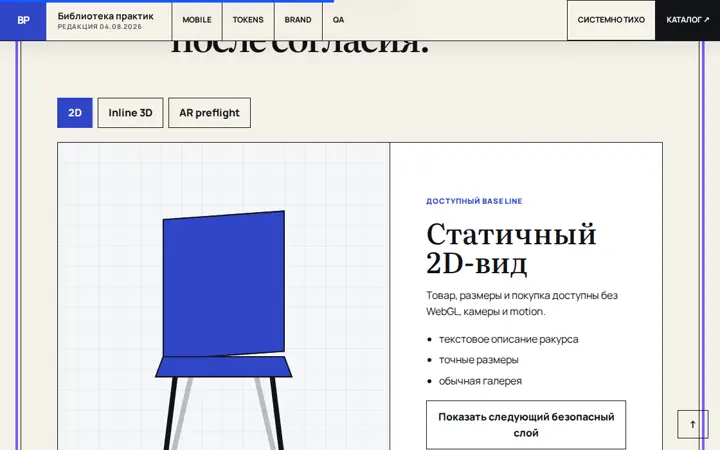This screenshot has width=720, height=450.
Task: Click the РЕДАКЦИЯ 04.08.2026 text
Action: click(x=100, y=27)
